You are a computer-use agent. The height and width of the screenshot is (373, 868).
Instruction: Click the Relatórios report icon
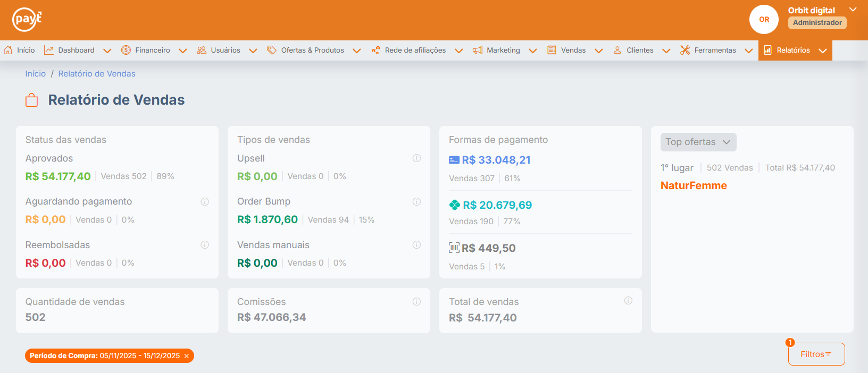click(767, 50)
